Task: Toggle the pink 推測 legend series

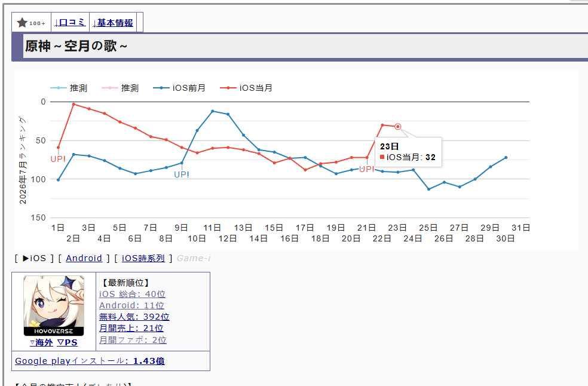Action: (x=120, y=88)
